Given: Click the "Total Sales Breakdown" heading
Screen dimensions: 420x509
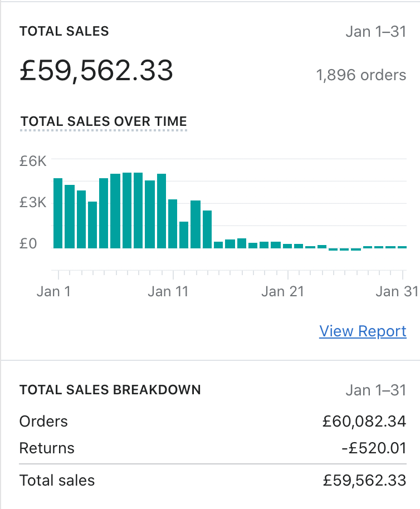Looking at the screenshot, I should tap(110, 390).
